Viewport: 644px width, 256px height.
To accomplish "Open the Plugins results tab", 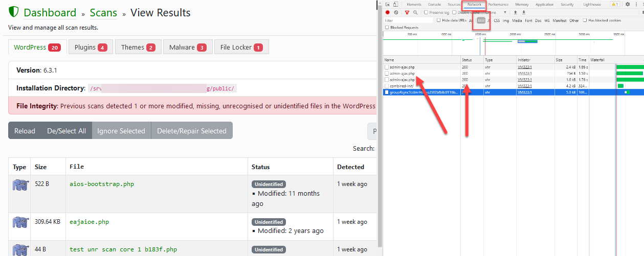I will point(90,47).
